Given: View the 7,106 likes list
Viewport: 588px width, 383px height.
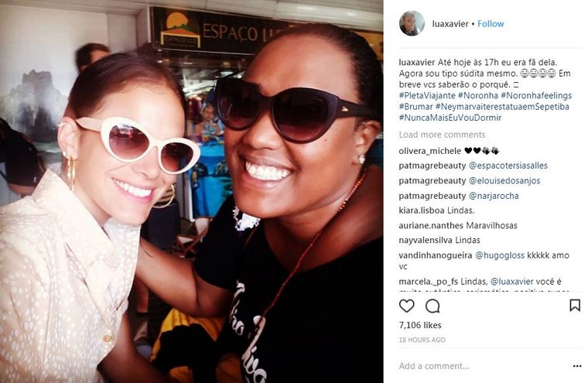Looking at the screenshot, I should (x=420, y=325).
